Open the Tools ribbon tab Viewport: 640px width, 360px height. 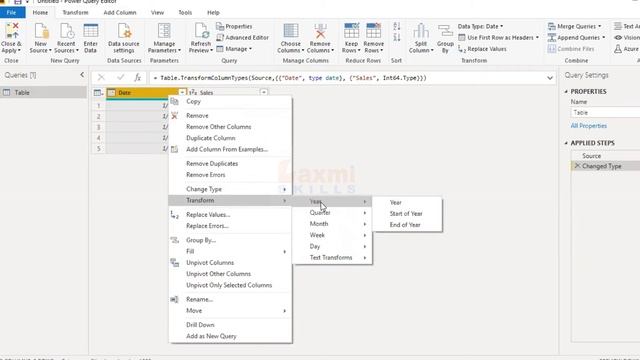pyautogui.click(x=185, y=13)
